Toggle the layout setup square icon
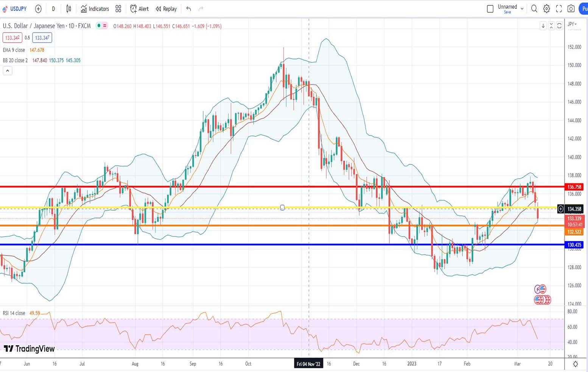Image resolution: width=588 pixels, height=372 pixels. (x=490, y=9)
